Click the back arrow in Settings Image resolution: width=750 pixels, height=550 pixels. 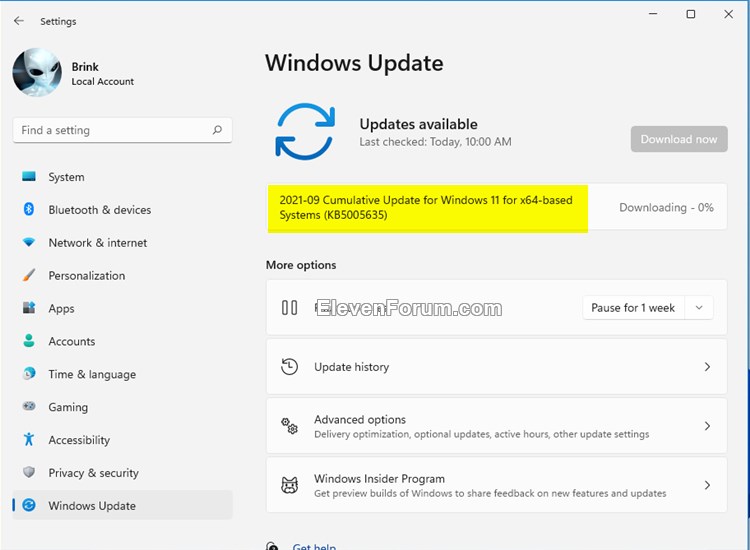tap(19, 21)
